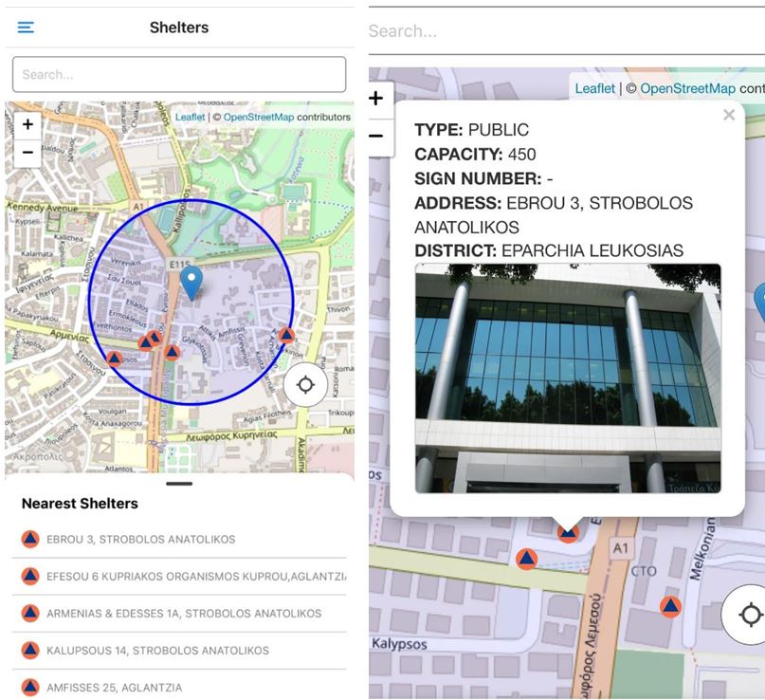Image resolution: width=765 pixels, height=700 pixels.
Task: Click the building photo in the popup
Action: pyautogui.click(x=568, y=378)
